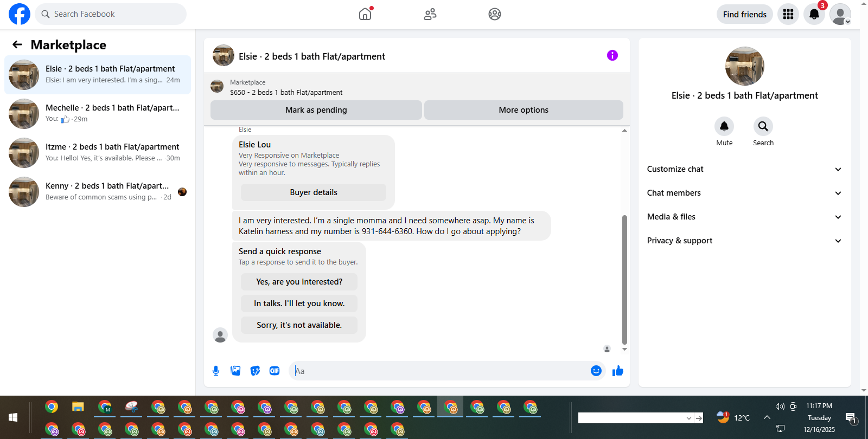
Task: Click the taskbar volume speaker icon
Action: [780, 406]
